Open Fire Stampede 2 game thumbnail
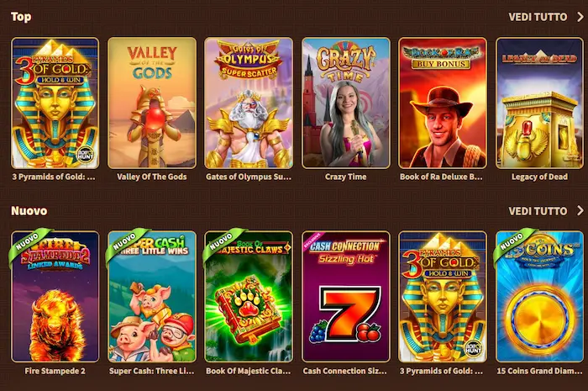This screenshot has height=391, width=588. tap(55, 297)
